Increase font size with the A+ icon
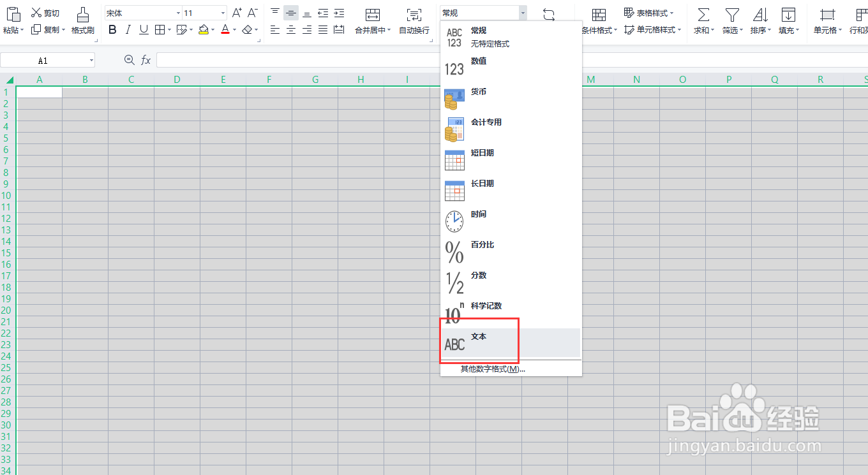Viewport: 868px width, 475px height. 237,13
